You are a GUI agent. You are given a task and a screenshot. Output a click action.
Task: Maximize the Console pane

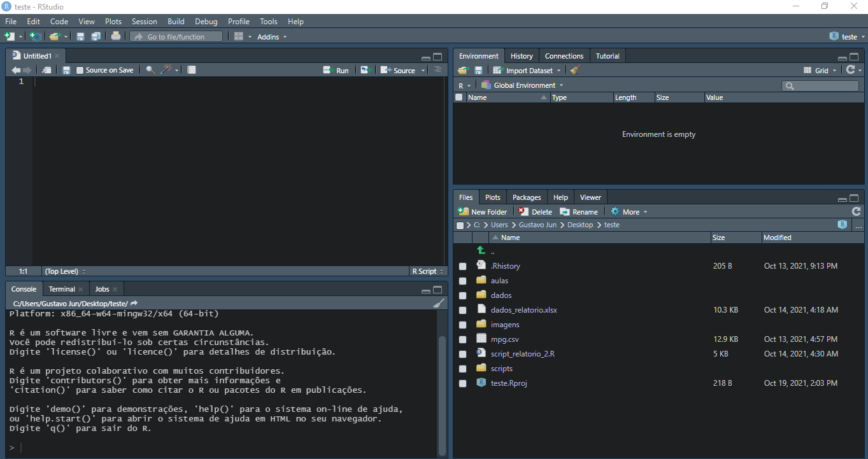pyautogui.click(x=438, y=290)
